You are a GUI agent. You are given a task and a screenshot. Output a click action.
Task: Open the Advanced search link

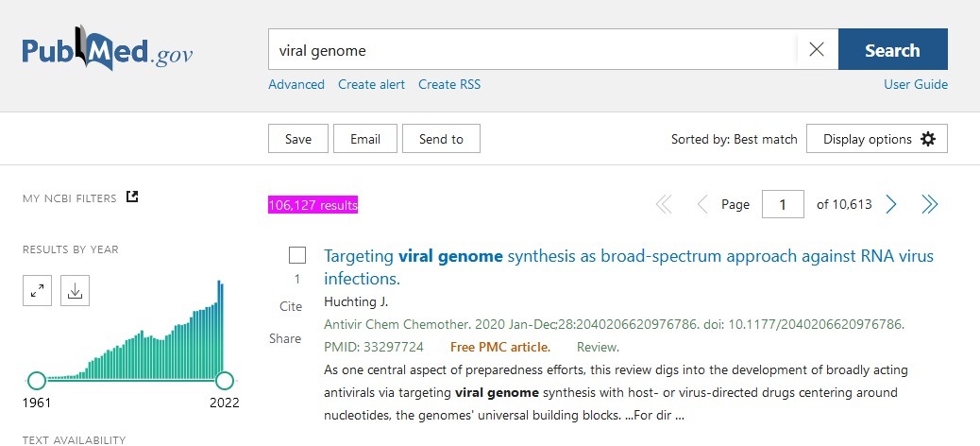coord(296,84)
